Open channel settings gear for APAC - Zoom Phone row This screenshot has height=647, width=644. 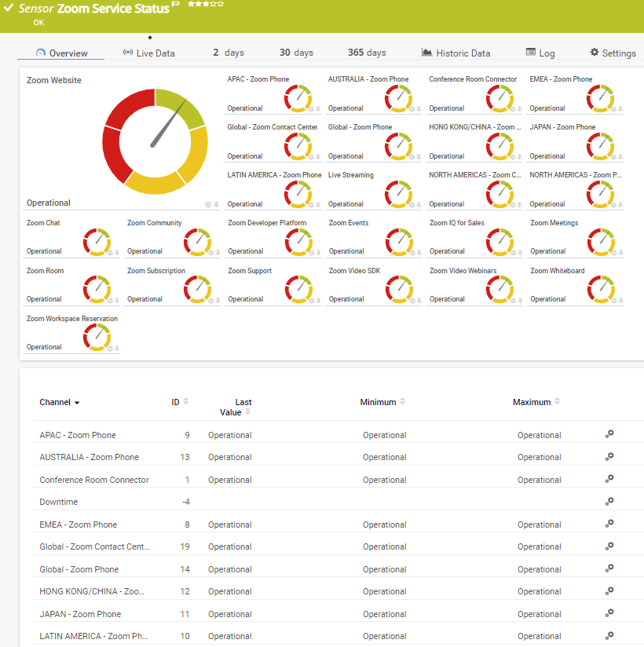609,434
